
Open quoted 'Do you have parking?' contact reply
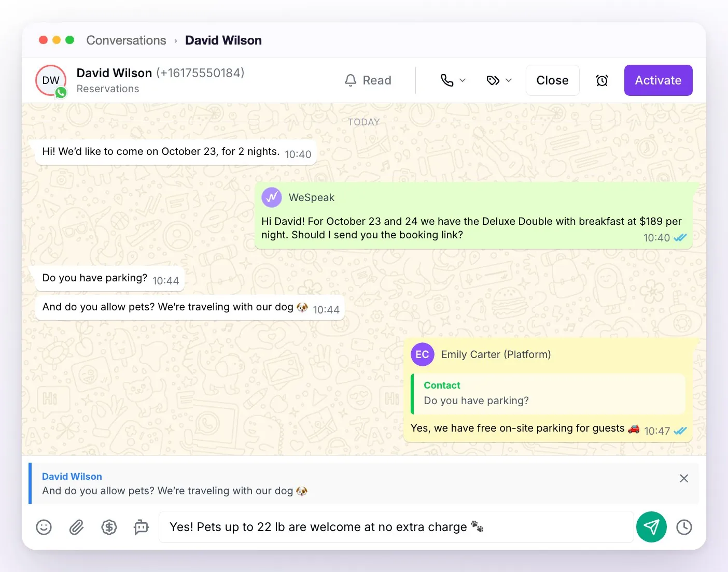(549, 394)
